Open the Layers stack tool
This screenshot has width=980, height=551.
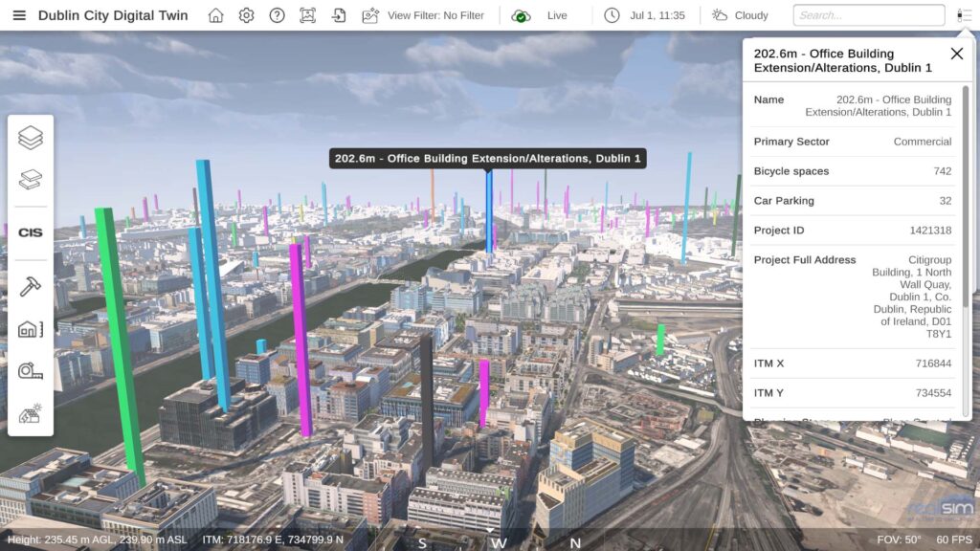30,138
